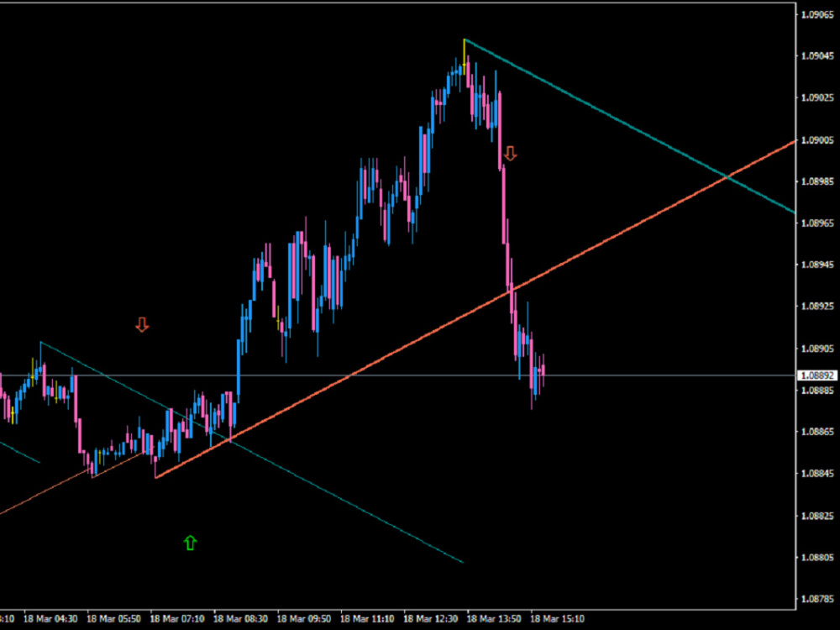Select the thick orange ascending trend line
Image resolution: width=840 pixels, height=630 pixels.
coord(475,310)
